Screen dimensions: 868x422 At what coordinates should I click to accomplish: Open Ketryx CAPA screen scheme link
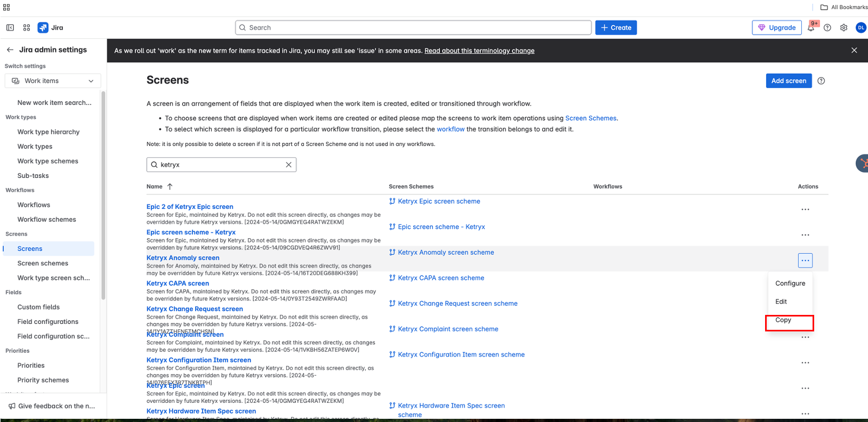[441, 278]
